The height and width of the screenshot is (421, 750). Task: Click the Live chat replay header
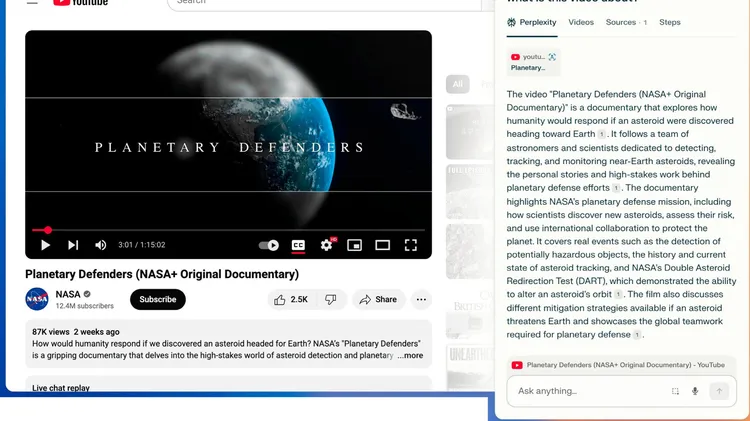coord(61,388)
